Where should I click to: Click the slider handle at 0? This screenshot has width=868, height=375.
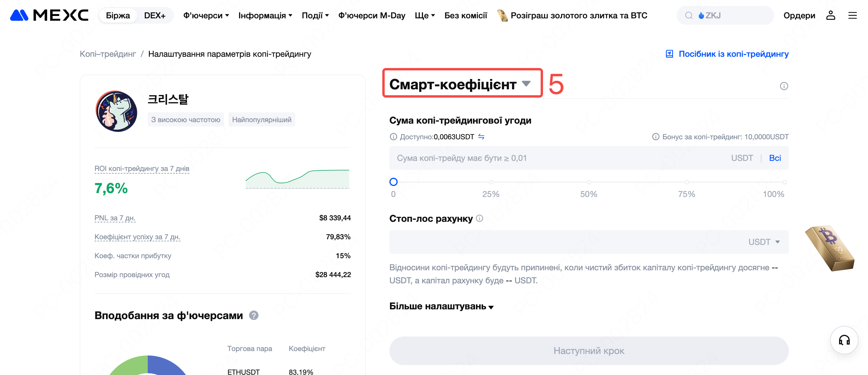pyautogui.click(x=393, y=182)
